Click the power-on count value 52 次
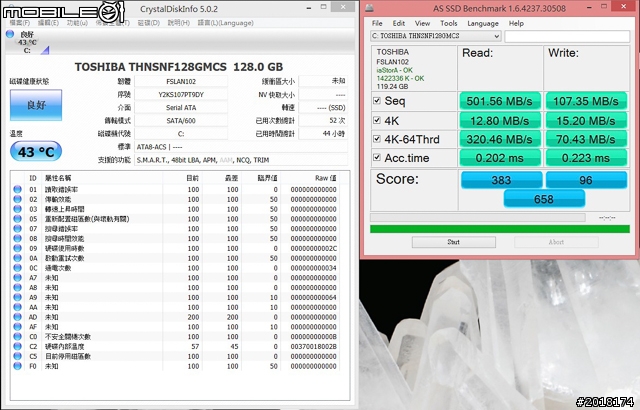 click(323, 121)
